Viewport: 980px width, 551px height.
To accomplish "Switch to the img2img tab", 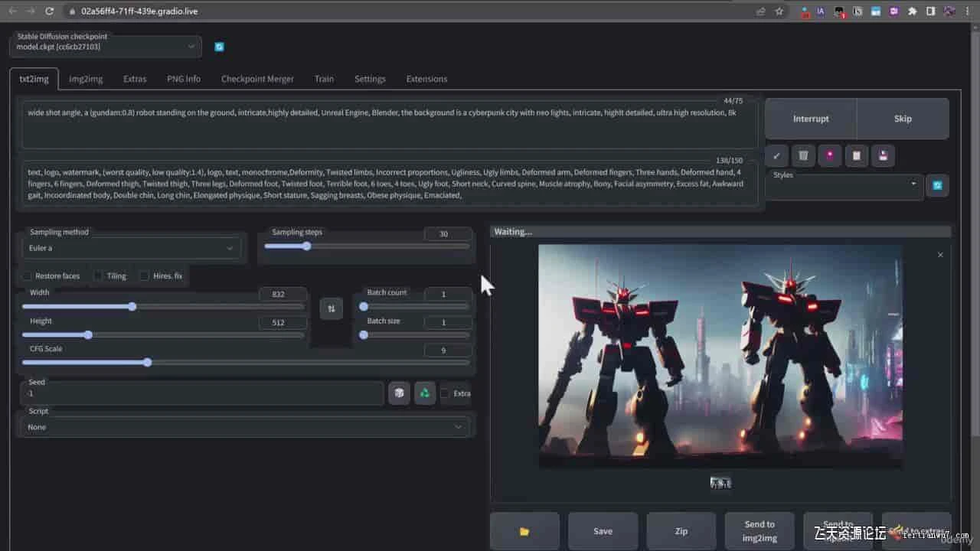I will (86, 79).
